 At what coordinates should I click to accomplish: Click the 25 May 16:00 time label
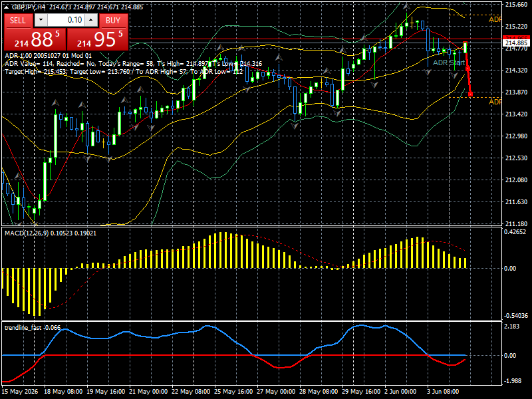pos(234,391)
